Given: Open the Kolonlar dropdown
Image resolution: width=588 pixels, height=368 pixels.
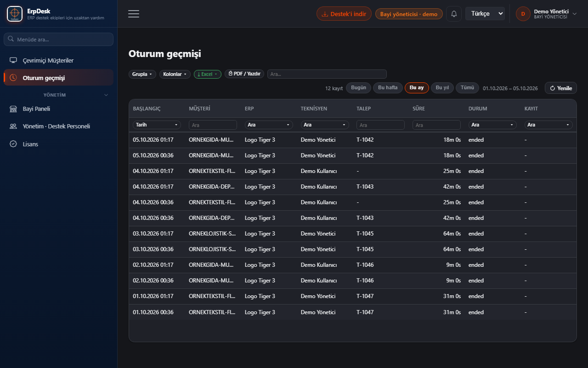Looking at the screenshot, I should click(175, 74).
